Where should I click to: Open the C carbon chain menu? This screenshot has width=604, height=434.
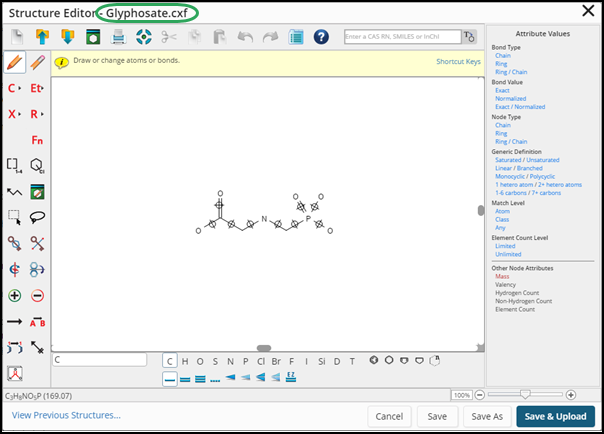15,88
